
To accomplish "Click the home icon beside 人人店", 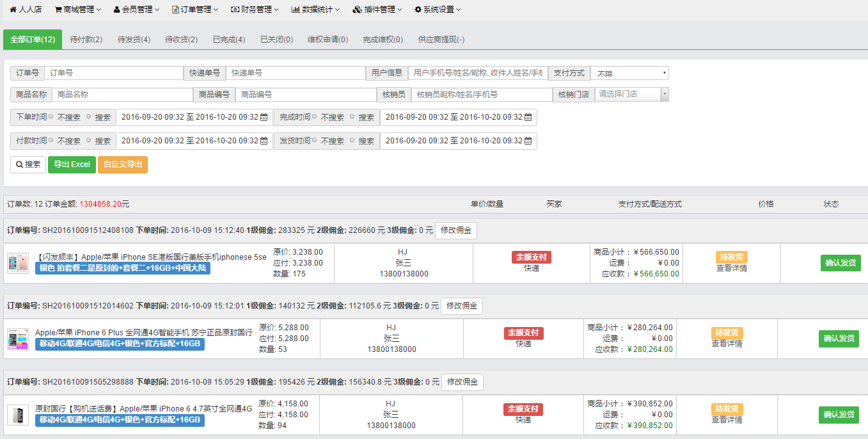I will tap(13, 10).
